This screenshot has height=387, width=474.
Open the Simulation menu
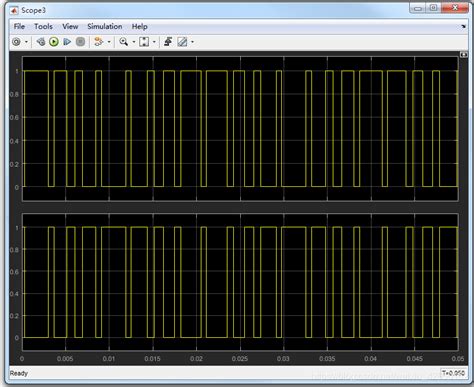point(105,26)
